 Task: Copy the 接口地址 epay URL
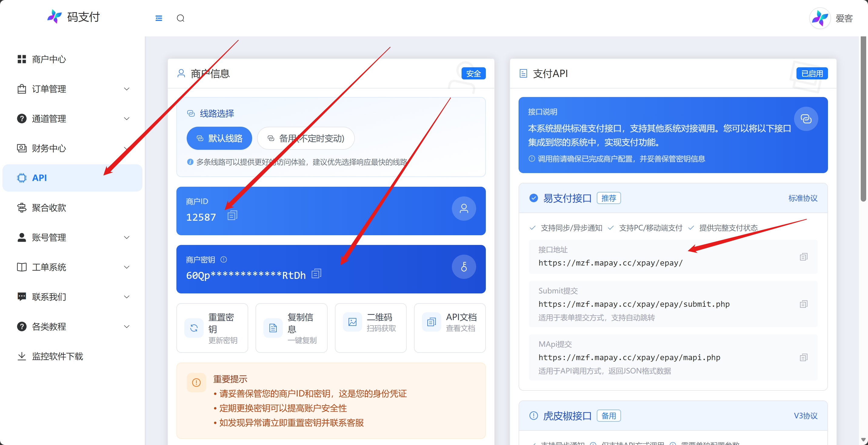tap(803, 257)
